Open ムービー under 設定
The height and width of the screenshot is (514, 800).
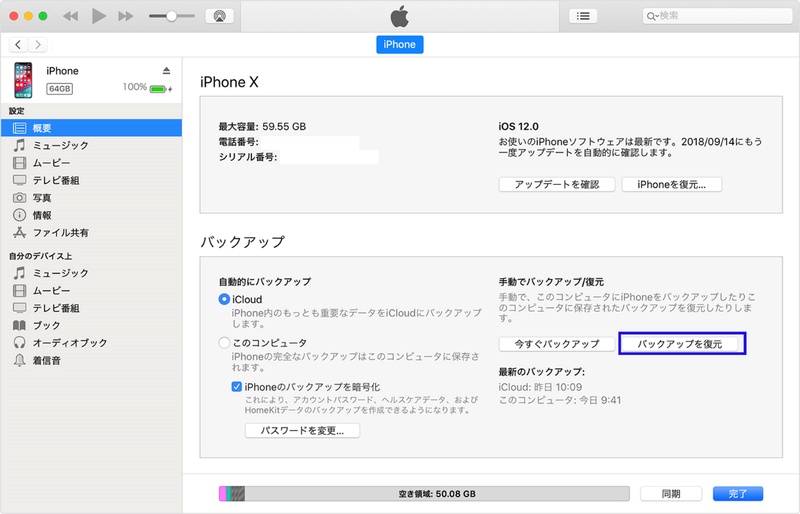point(91,163)
